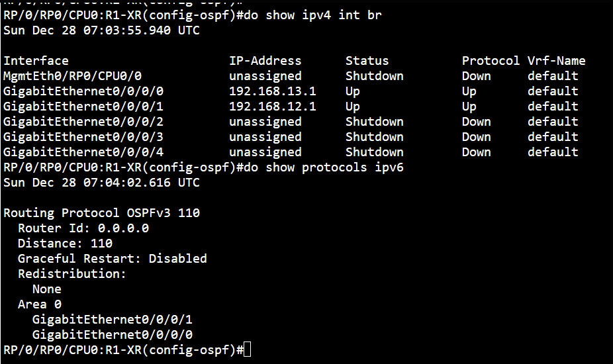
Task: Click the "Interface" column header
Action: 36,61
